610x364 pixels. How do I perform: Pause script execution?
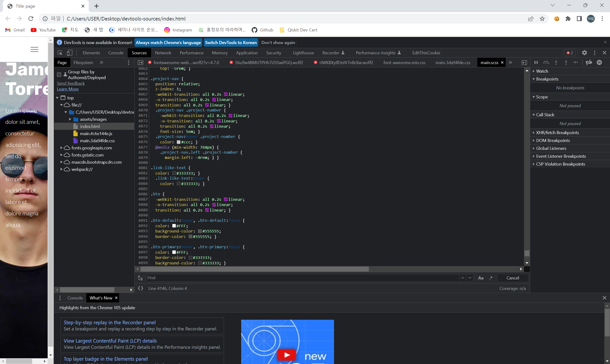click(x=536, y=63)
